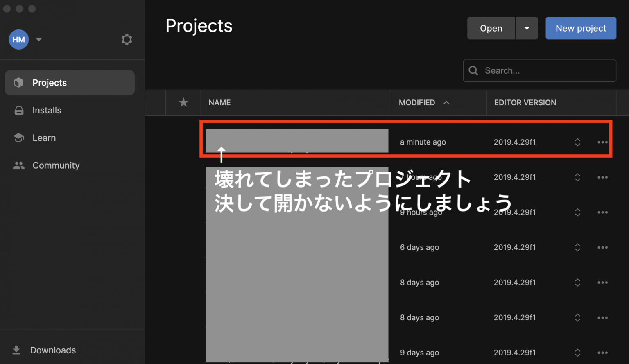Image resolution: width=629 pixels, height=364 pixels.
Task: Expand the account dropdown next to HM
Action: (x=38, y=39)
